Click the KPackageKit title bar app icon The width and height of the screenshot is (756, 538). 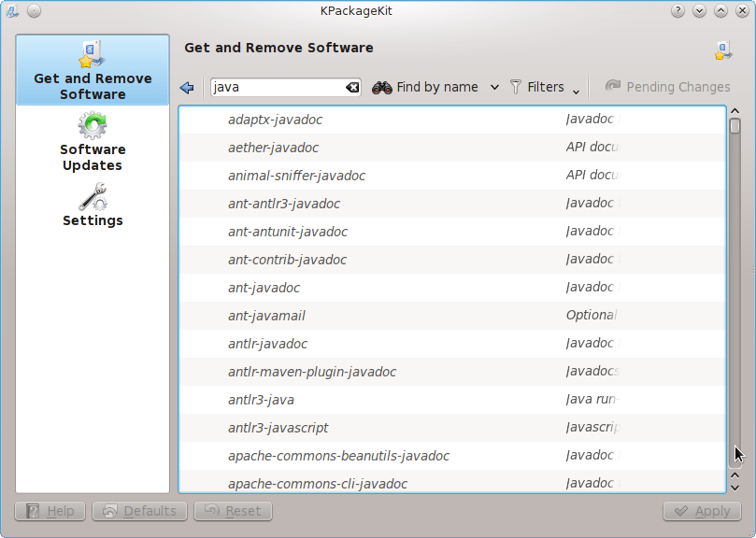tap(12, 10)
